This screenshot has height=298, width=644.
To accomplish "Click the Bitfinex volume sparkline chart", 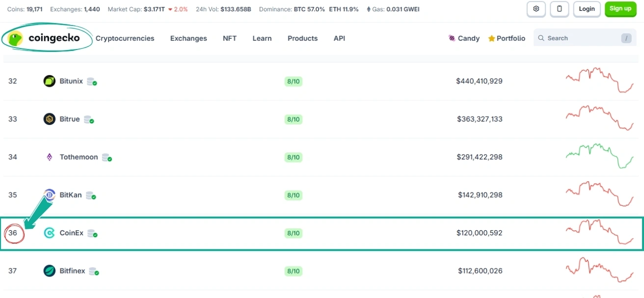I will coord(600,270).
